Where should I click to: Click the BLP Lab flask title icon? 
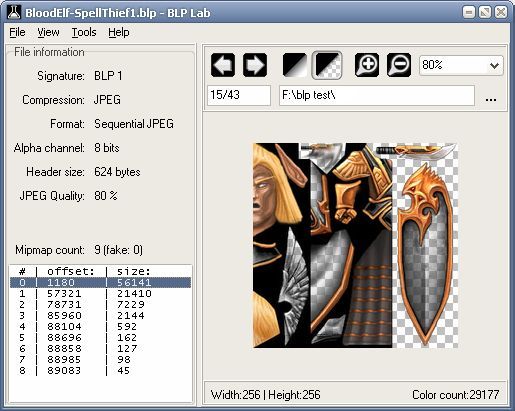tap(14, 12)
